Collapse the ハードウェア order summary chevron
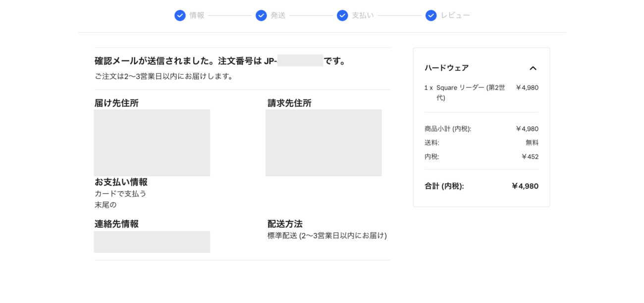644x303 pixels. [x=533, y=68]
